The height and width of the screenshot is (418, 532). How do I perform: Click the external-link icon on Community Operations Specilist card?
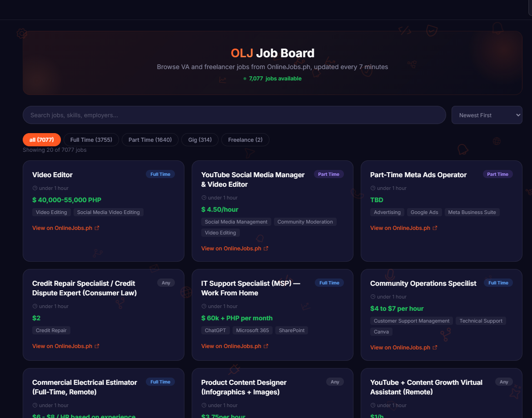pos(435,347)
